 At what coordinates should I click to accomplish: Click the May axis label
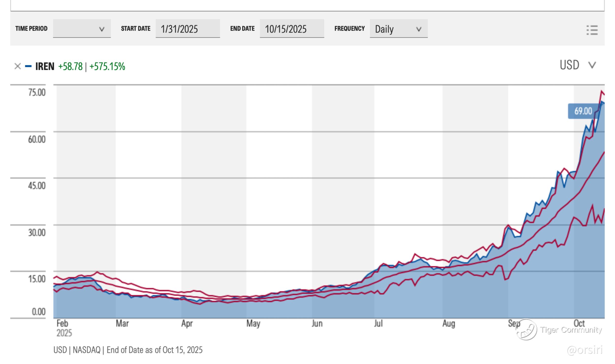[253, 324]
